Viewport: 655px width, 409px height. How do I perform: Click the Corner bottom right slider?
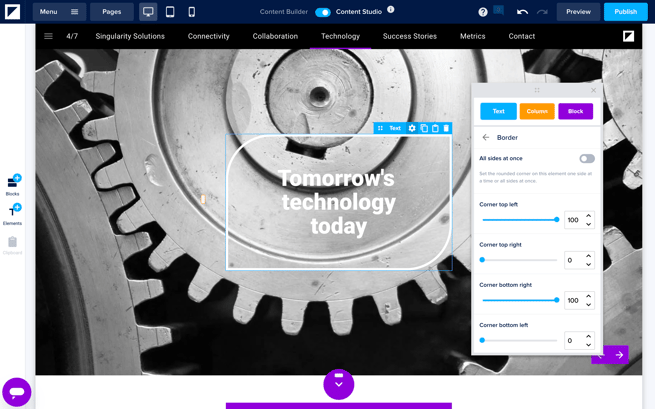pyautogui.click(x=520, y=300)
